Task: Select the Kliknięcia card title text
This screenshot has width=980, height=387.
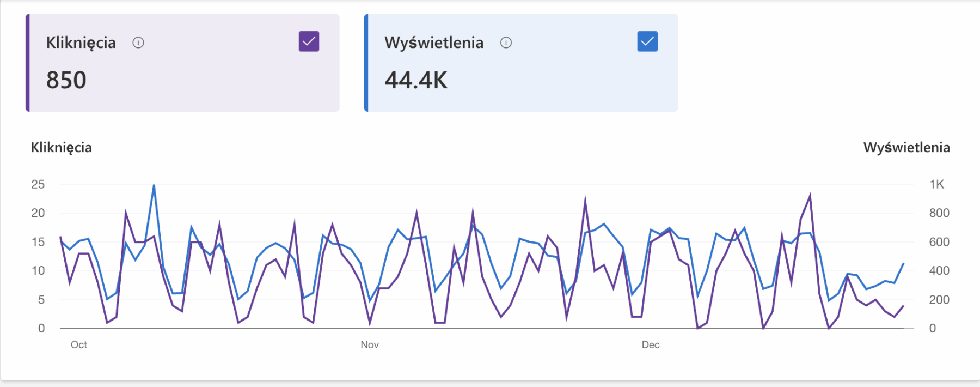Action: point(81,43)
